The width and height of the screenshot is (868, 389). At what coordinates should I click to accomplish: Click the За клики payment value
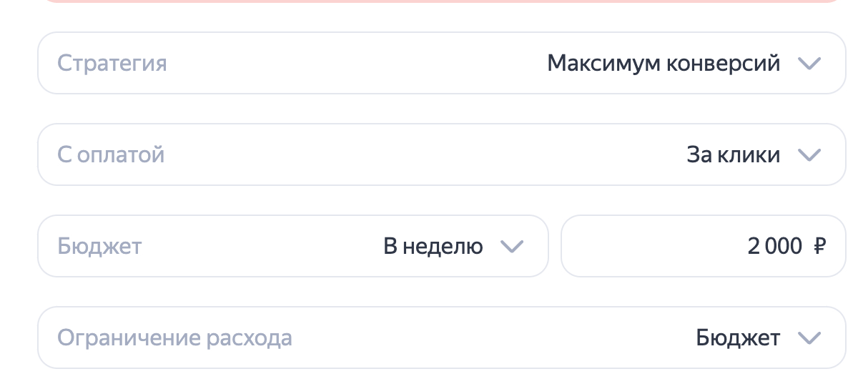click(x=733, y=155)
